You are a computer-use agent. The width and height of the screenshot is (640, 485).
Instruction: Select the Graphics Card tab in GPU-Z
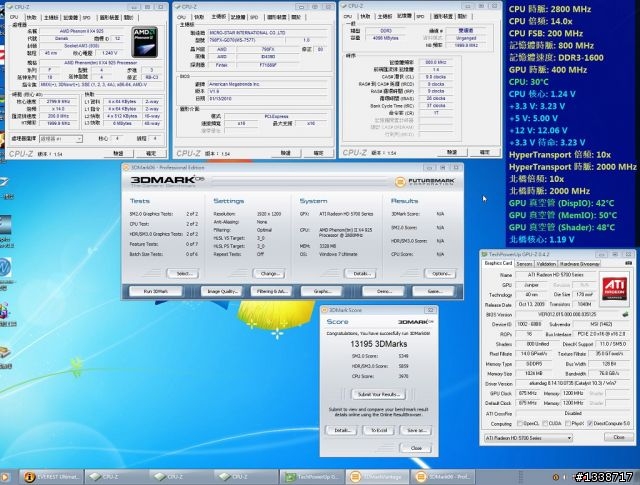pos(498,263)
